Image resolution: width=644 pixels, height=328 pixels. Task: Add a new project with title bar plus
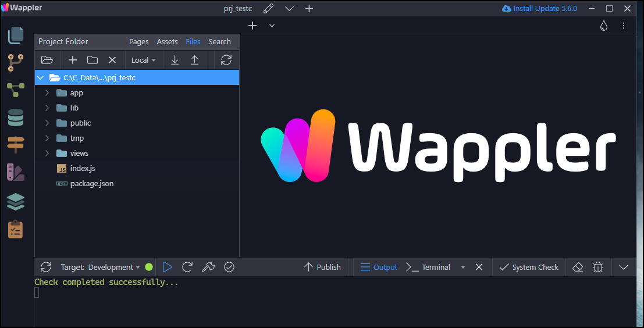pyautogui.click(x=309, y=8)
